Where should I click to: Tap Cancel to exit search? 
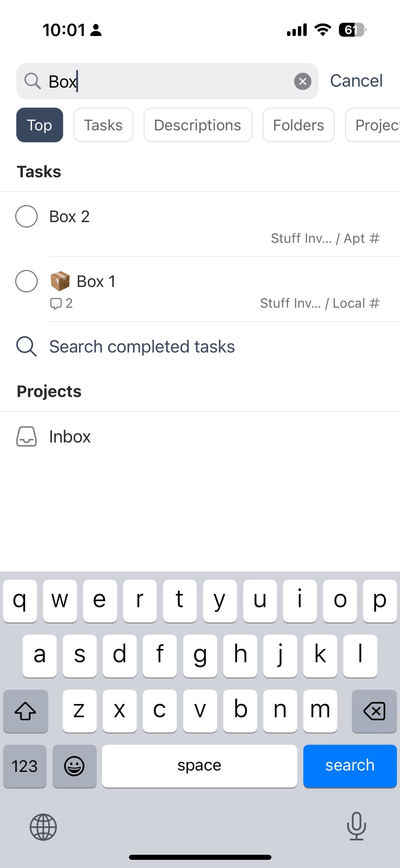coord(356,81)
